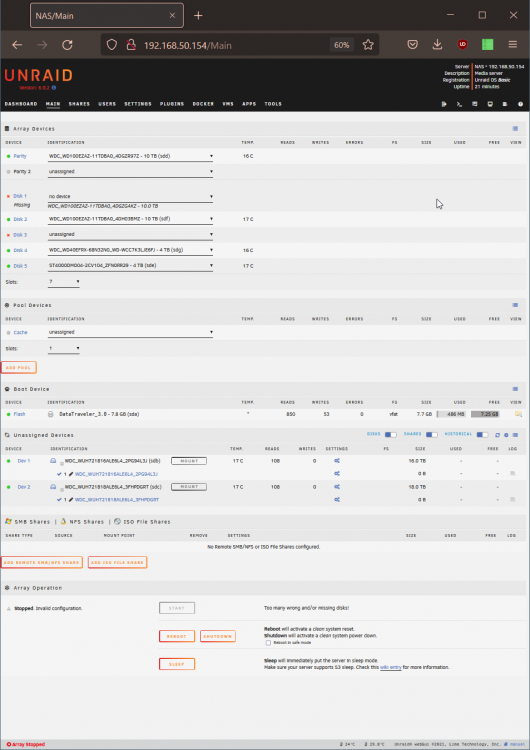
Task: Open the help question mark icon
Action: coord(520,104)
